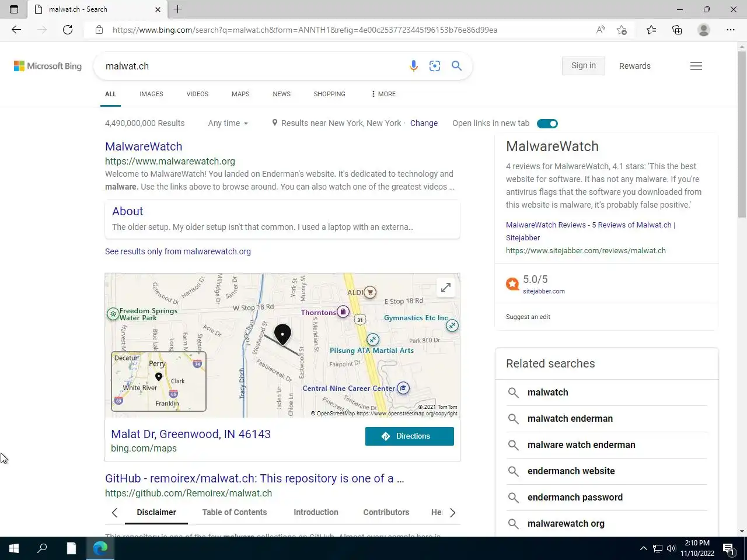The width and height of the screenshot is (747, 560).
Task: Click the Decatur inset mini map
Action: [x=159, y=381]
